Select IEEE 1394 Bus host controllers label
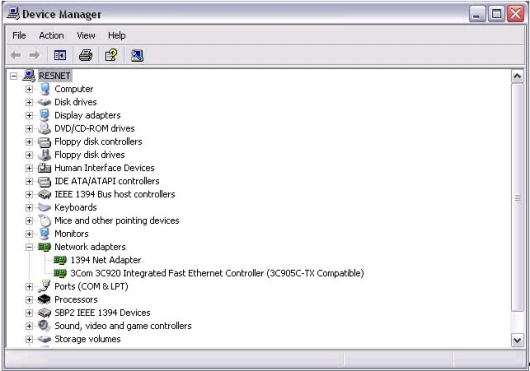 tap(115, 194)
